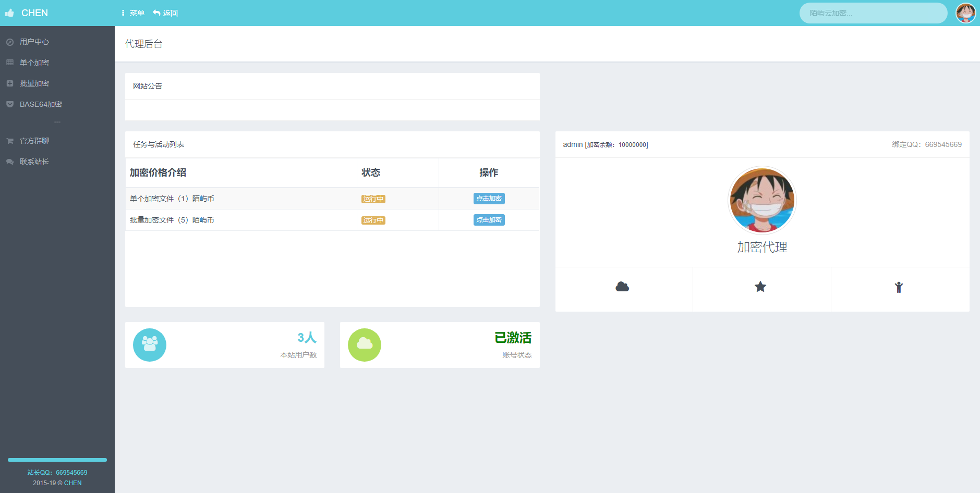Click the 陌屿云加密 search field
The image size is (980, 493).
point(873,13)
